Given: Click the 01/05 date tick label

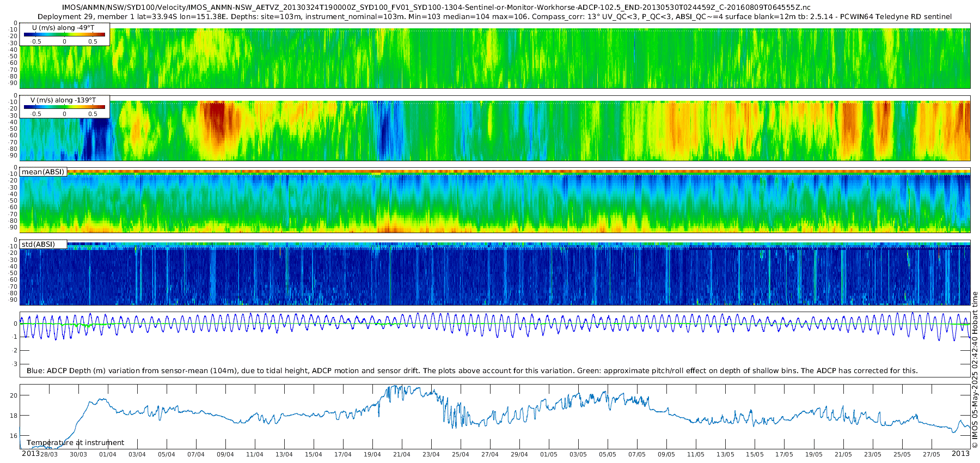Looking at the screenshot, I should [549, 454].
